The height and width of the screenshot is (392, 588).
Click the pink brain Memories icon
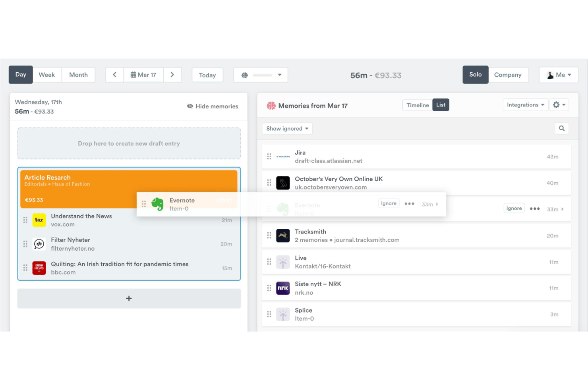(271, 106)
